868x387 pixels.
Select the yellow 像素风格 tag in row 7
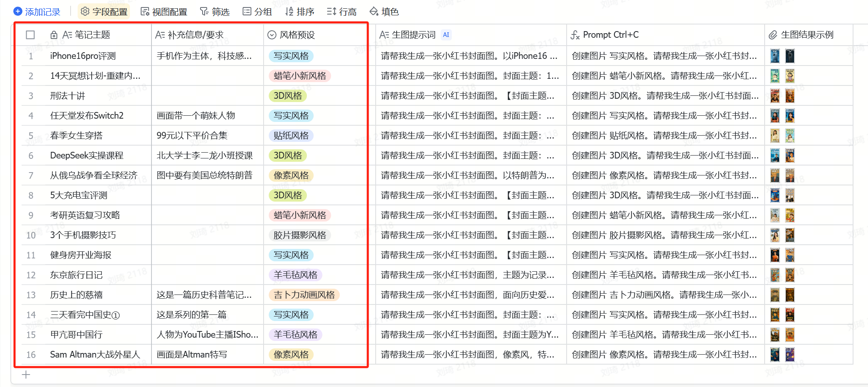pos(291,175)
